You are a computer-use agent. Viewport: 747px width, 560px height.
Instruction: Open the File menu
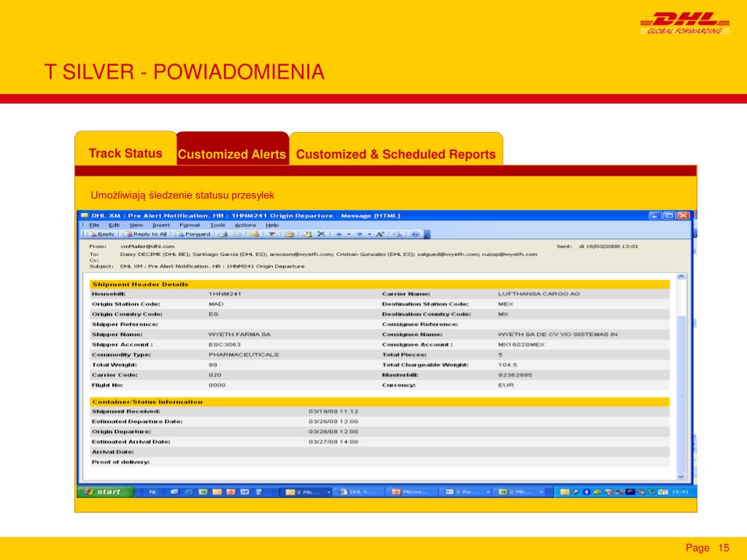pyautogui.click(x=94, y=225)
